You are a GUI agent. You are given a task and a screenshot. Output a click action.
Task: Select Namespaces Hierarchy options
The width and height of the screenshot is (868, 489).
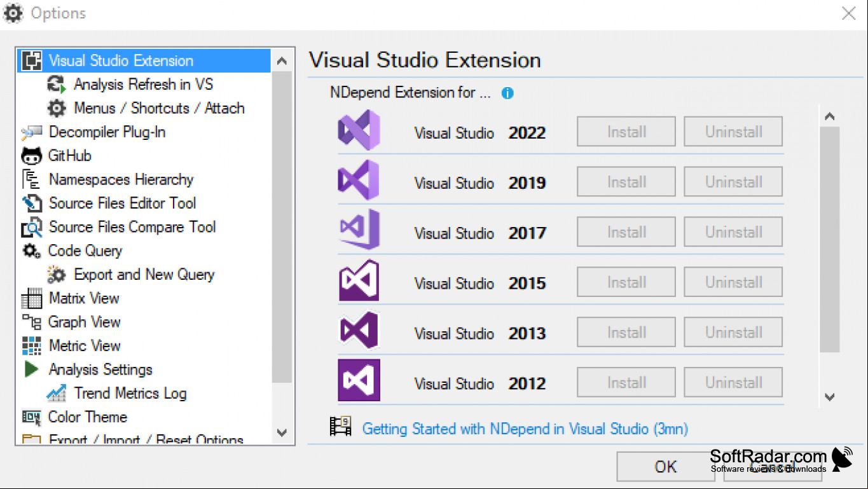click(121, 179)
